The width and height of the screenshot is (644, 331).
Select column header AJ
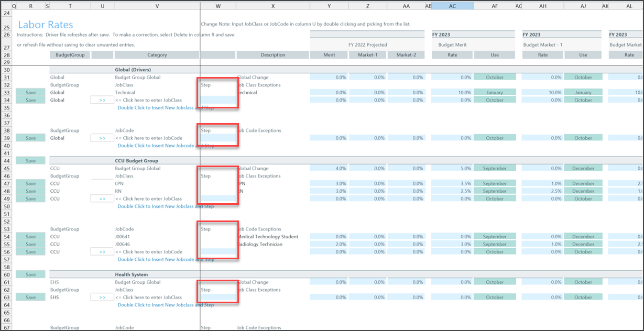click(x=583, y=6)
